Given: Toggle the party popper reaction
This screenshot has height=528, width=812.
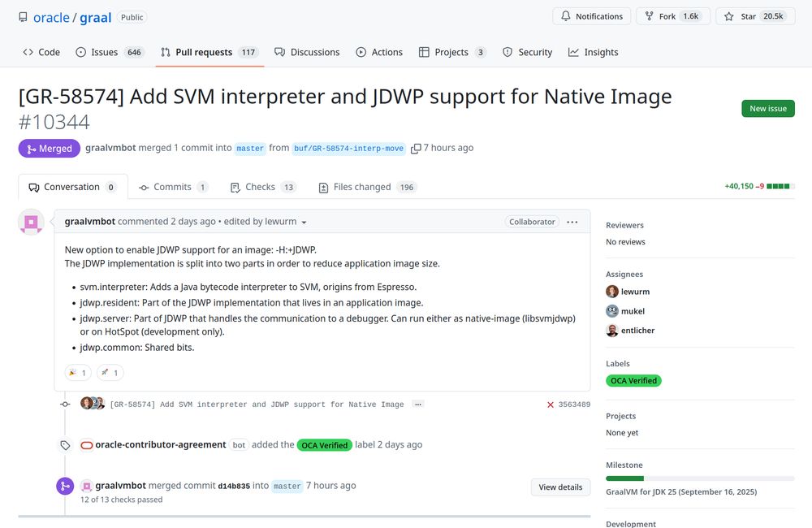Looking at the screenshot, I should coord(78,373).
